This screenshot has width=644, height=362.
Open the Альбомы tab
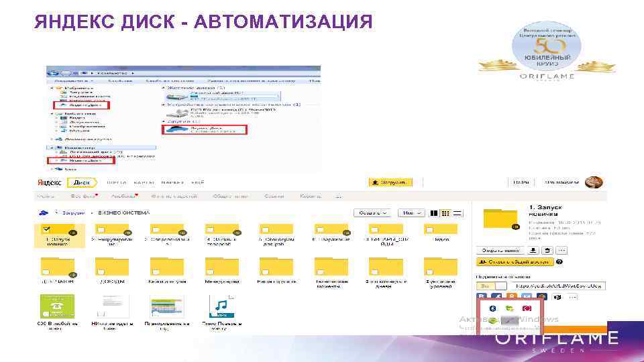124,196
